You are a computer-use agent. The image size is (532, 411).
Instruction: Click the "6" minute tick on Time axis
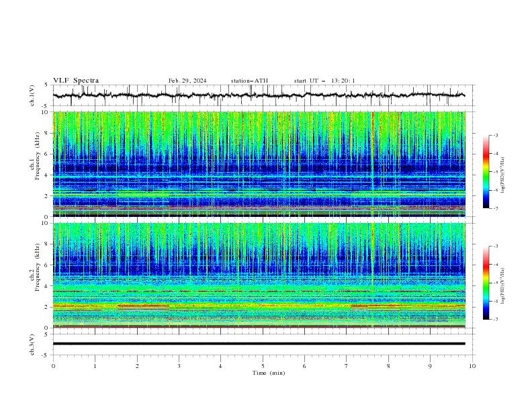click(x=304, y=366)
